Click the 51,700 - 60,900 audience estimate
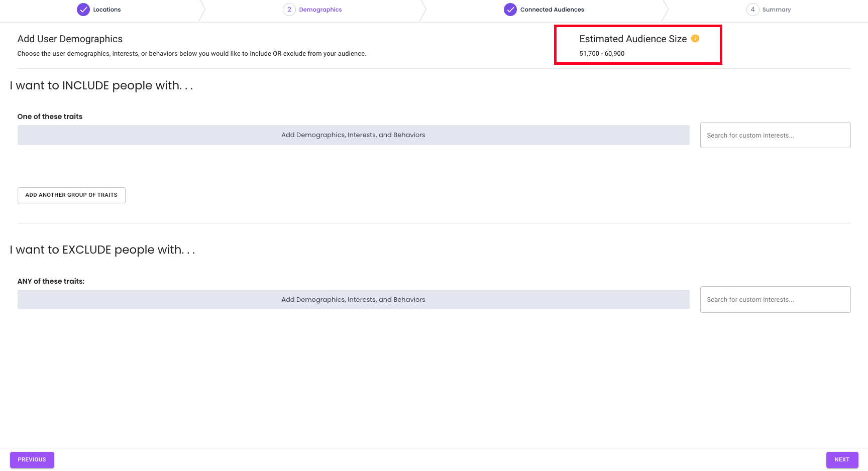 pyautogui.click(x=602, y=54)
